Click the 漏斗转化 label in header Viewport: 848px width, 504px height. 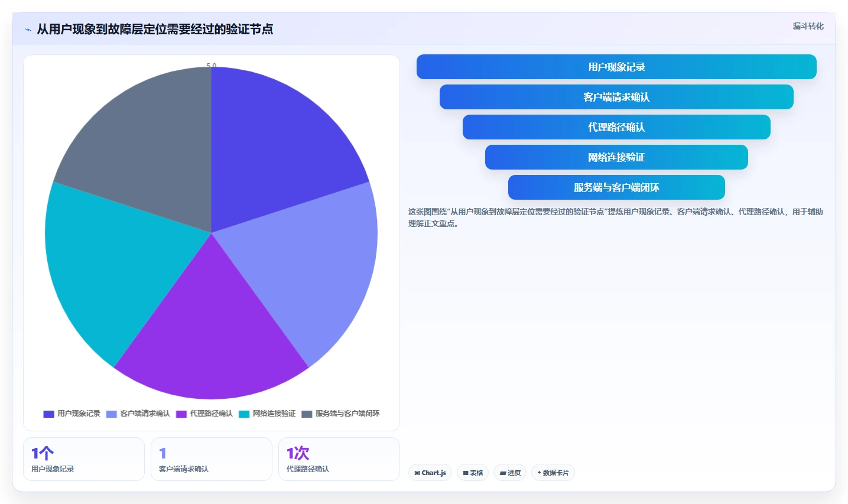[x=808, y=26]
